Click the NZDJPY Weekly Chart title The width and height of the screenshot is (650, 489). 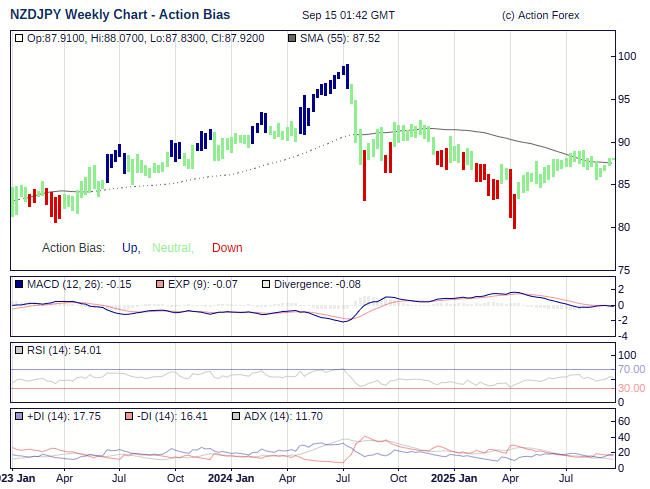(119, 15)
